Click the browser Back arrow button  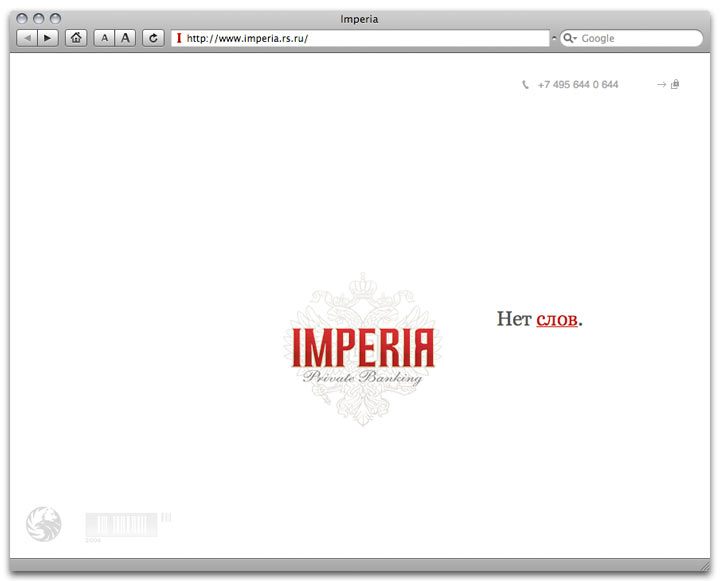tap(27, 38)
